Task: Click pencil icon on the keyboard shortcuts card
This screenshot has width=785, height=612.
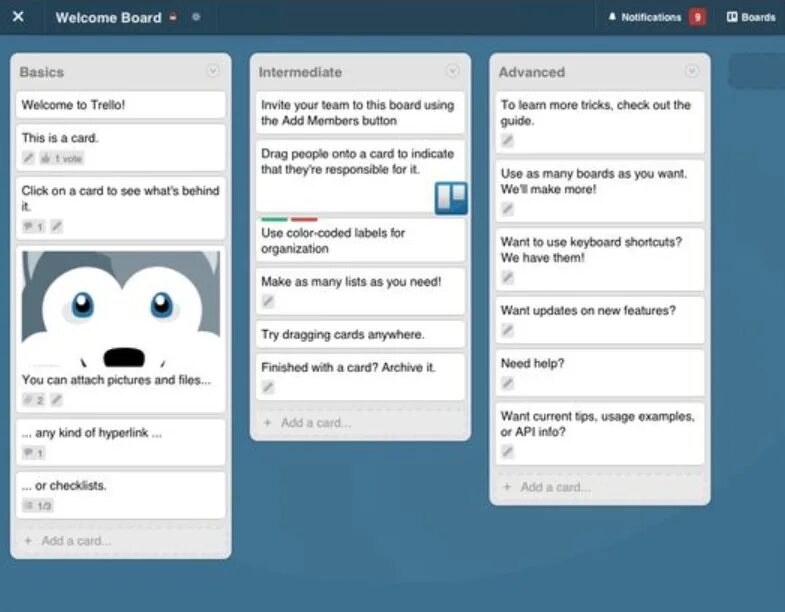Action: [508, 277]
